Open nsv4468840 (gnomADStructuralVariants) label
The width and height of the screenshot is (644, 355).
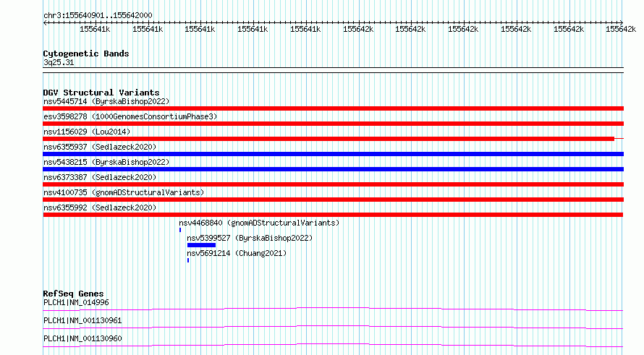[x=259, y=223]
